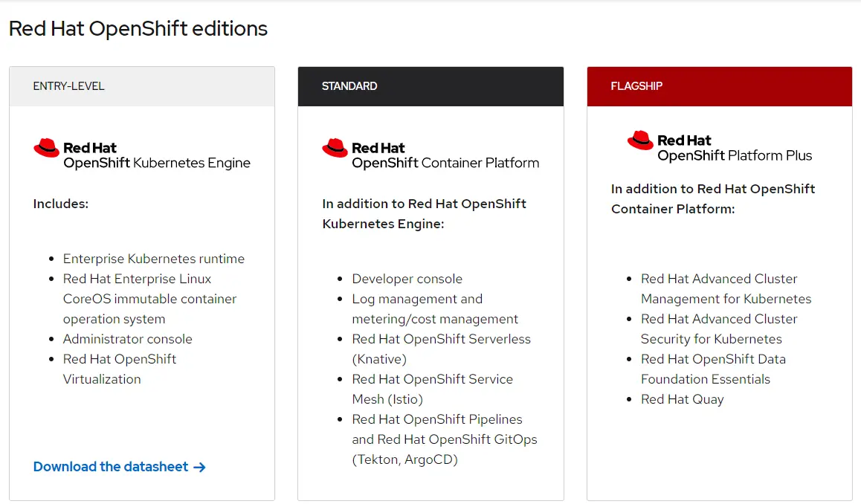Click the OpenShift Kubernetes Engine product name

[x=156, y=163]
